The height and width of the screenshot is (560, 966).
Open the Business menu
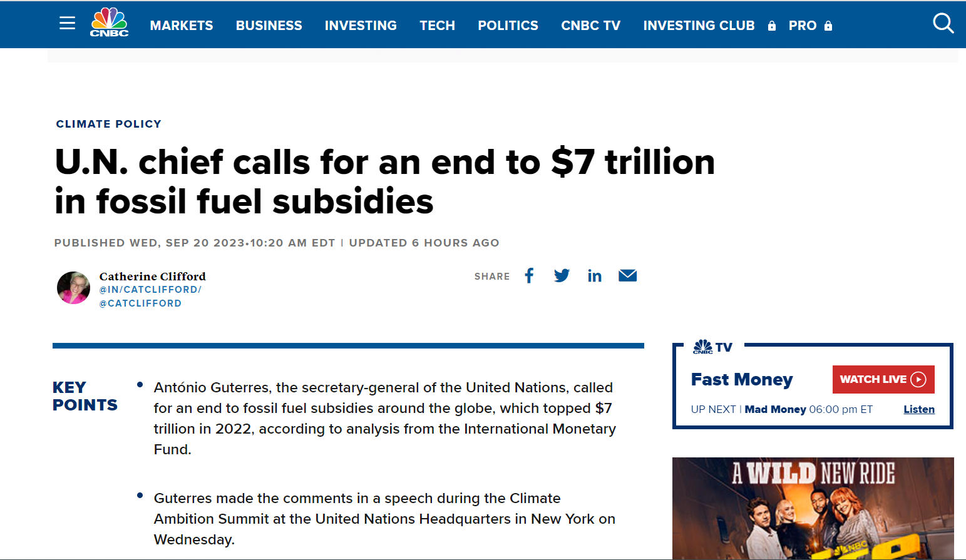[x=269, y=26]
